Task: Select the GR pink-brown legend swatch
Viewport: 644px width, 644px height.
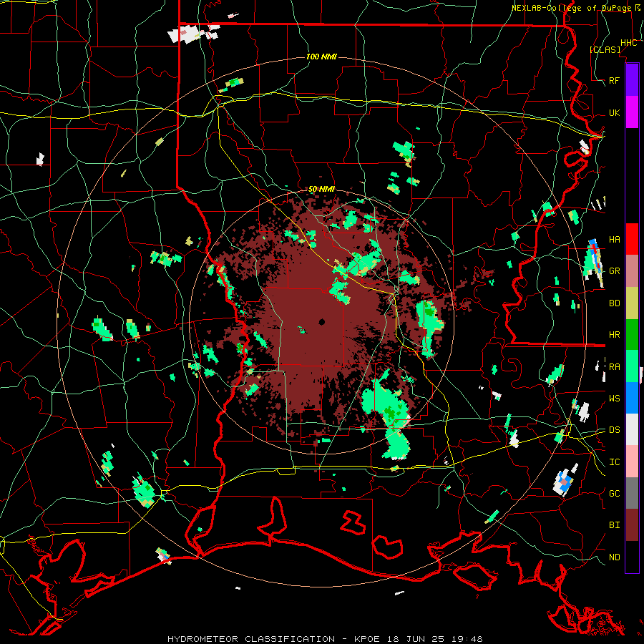Action: (x=632, y=271)
